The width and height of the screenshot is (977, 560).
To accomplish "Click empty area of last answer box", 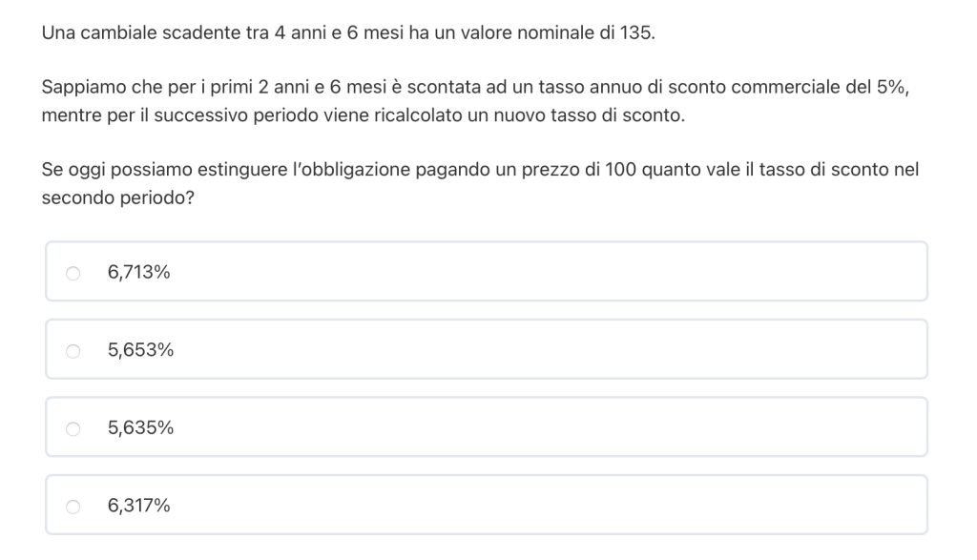I will coord(572,507).
